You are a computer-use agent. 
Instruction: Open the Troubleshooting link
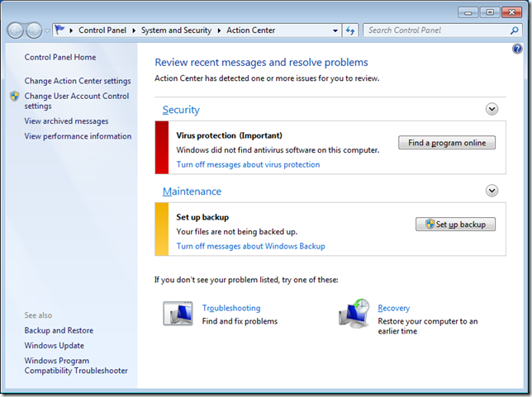point(231,308)
